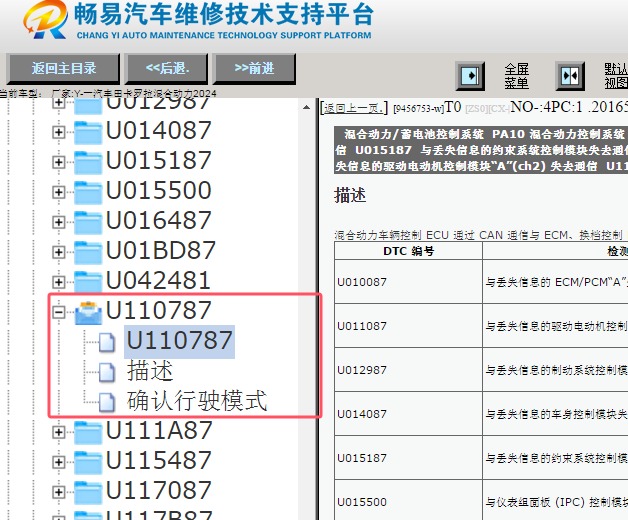The width and height of the screenshot is (628, 520).
Task: Open the 描述 tree item
Action: click(150, 371)
